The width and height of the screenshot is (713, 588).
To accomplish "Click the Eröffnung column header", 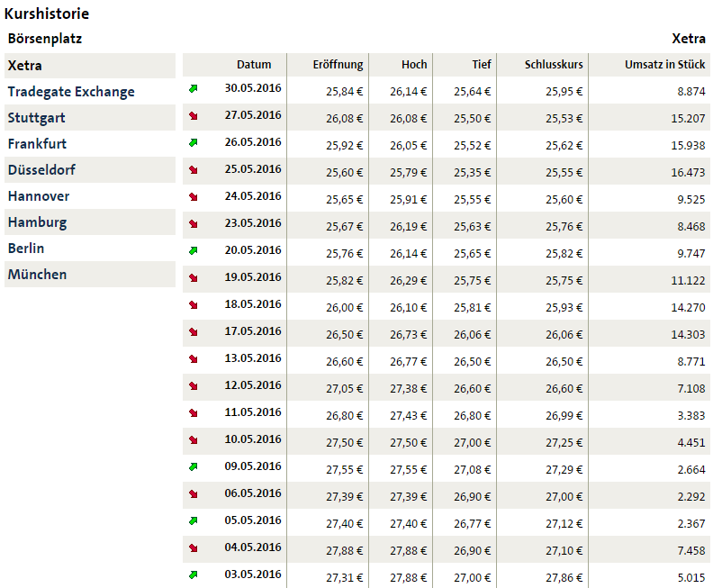I will click(x=338, y=65).
